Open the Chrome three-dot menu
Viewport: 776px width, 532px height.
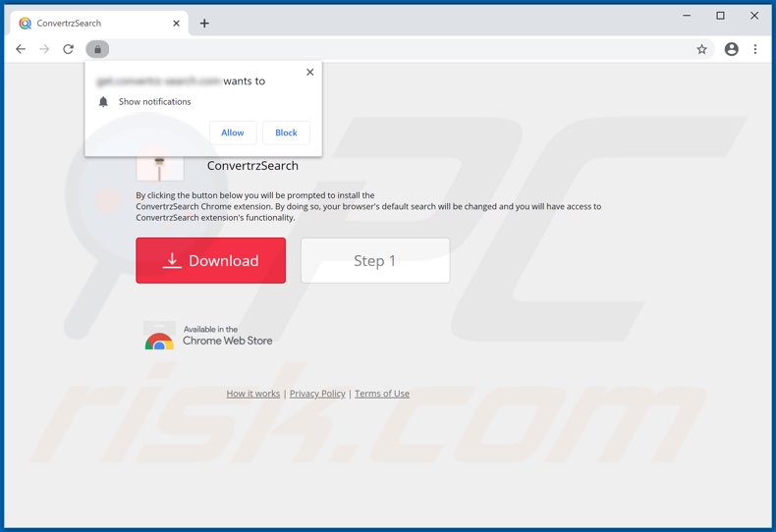point(755,49)
